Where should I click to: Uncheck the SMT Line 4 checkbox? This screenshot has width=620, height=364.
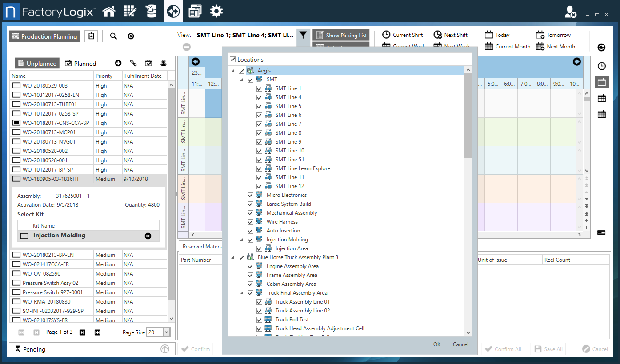coord(260,97)
